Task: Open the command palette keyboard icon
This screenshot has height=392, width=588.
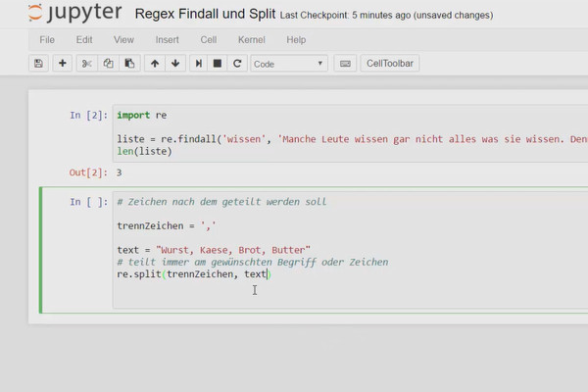Action: point(345,64)
